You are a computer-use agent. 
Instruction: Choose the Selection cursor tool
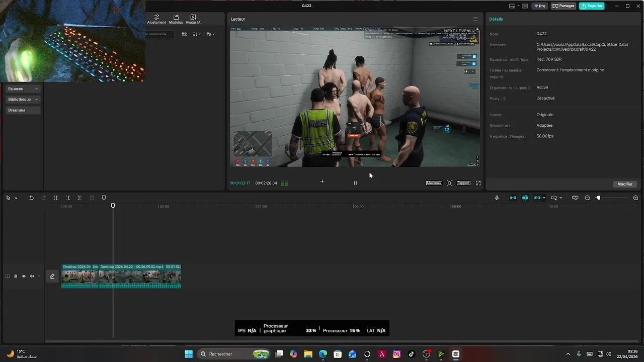[8, 198]
